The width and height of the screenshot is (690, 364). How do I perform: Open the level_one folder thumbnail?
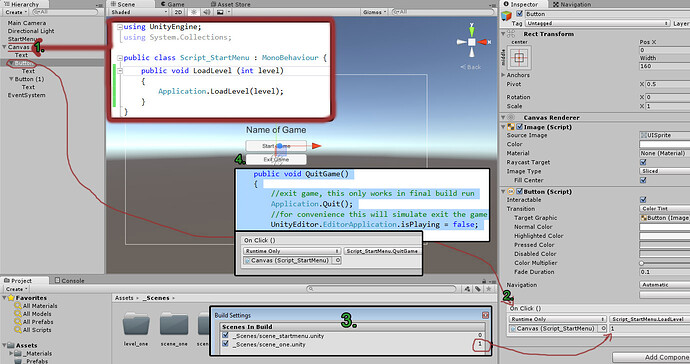(136, 325)
